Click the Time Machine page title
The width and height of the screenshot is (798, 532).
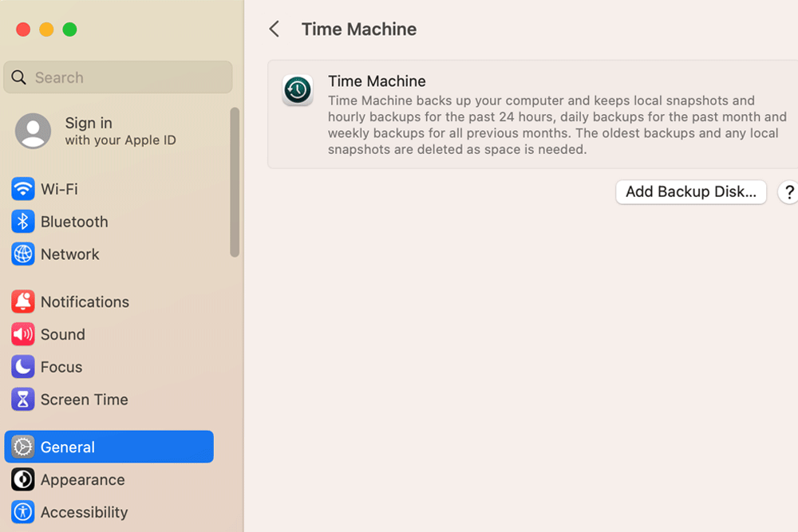(359, 29)
